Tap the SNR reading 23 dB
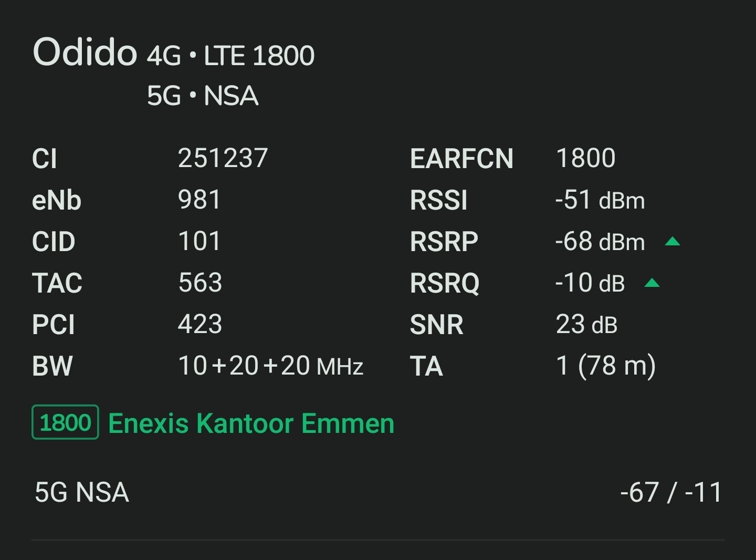 [x=586, y=324]
